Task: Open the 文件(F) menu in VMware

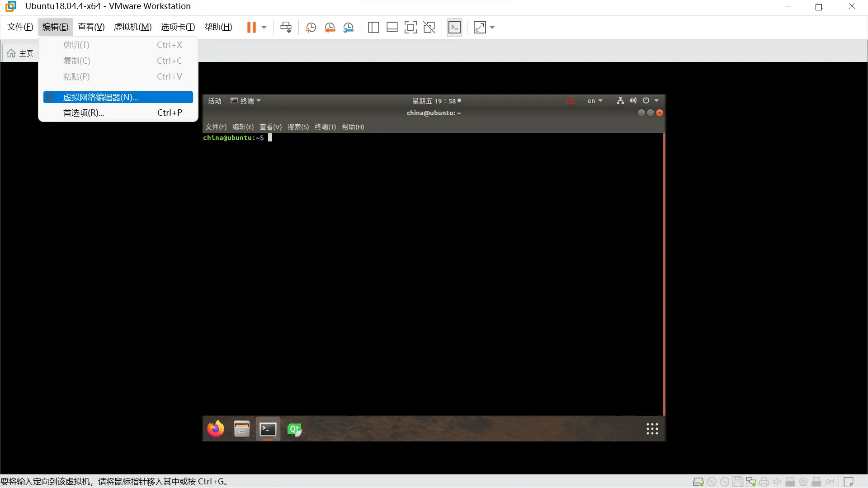Action: (x=20, y=27)
